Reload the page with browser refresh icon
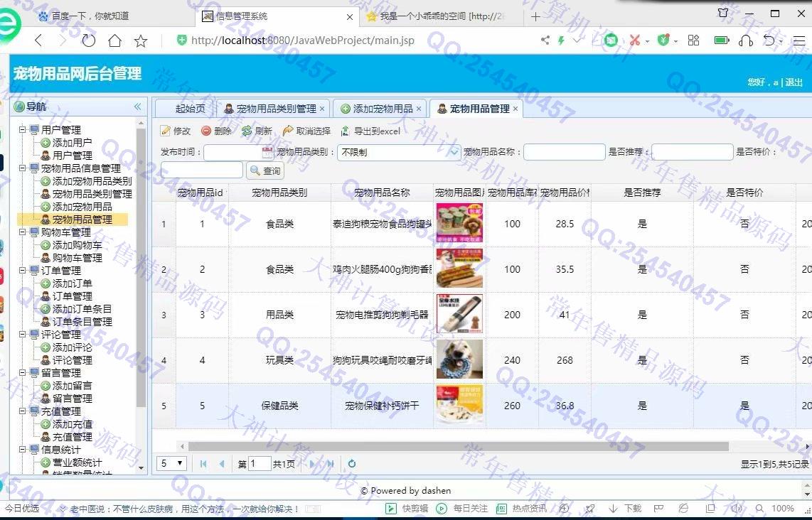 (89, 40)
